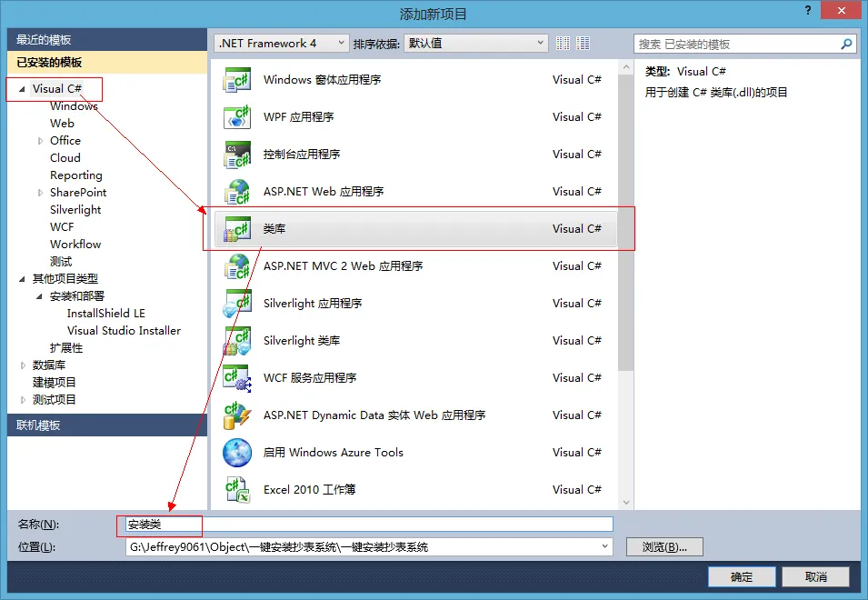Select the WPF 应用程序 template icon

237,116
